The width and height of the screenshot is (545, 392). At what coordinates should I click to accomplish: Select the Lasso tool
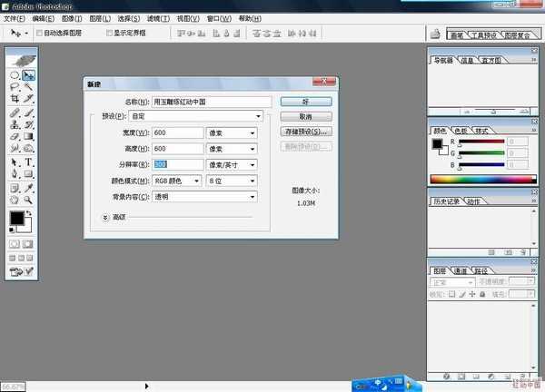15,88
